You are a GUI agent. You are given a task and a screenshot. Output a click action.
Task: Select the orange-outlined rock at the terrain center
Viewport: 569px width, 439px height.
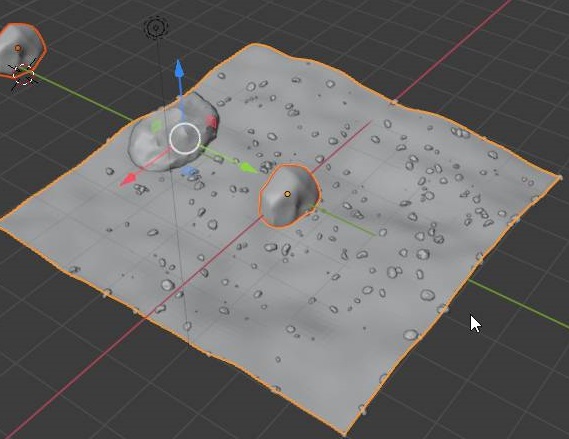(290, 196)
